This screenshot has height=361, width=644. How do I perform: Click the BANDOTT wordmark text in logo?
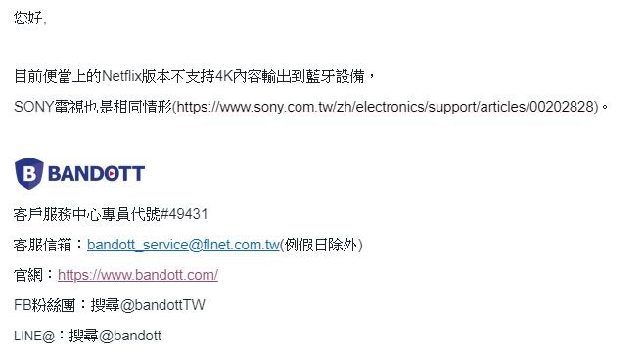(96, 173)
